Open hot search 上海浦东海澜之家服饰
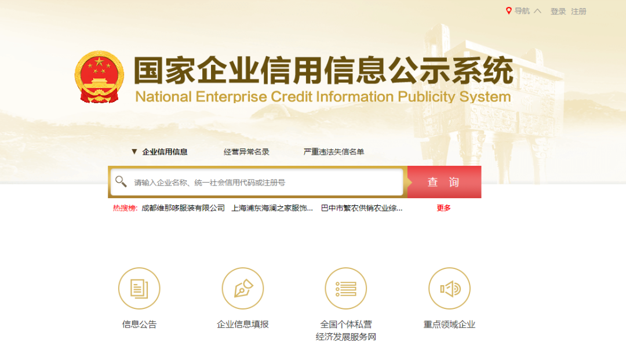Image resolution: width=626 pixels, height=364 pixels. click(272, 208)
